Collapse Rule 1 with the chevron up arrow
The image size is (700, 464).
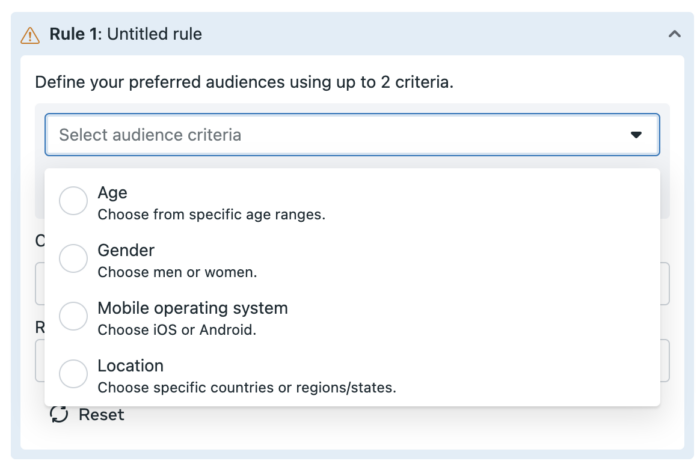point(675,34)
